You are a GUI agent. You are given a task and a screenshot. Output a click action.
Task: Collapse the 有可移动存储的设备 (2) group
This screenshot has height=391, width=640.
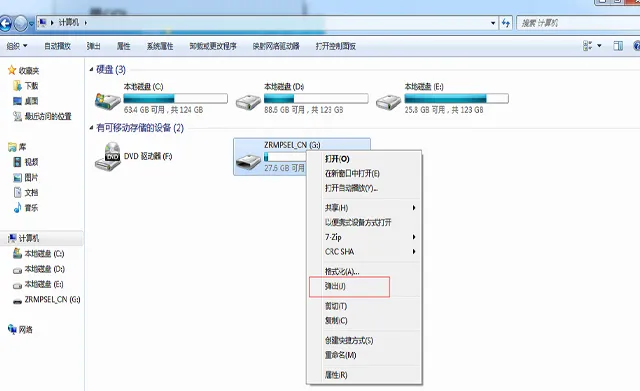(x=91, y=128)
